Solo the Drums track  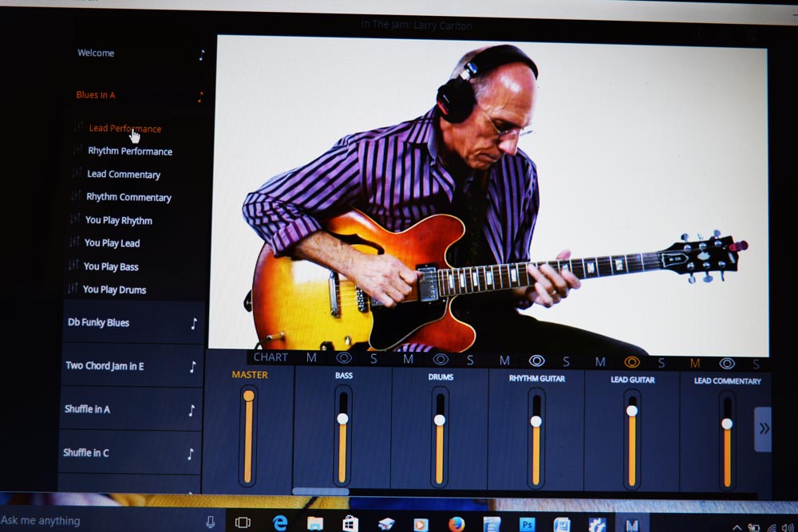[470, 360]
